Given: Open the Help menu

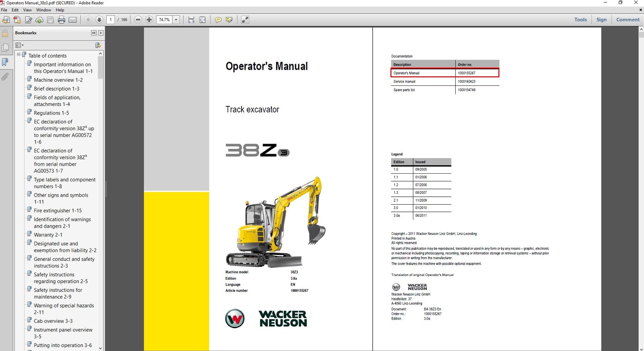Looking at the screenshot, I should coord(60,10).
